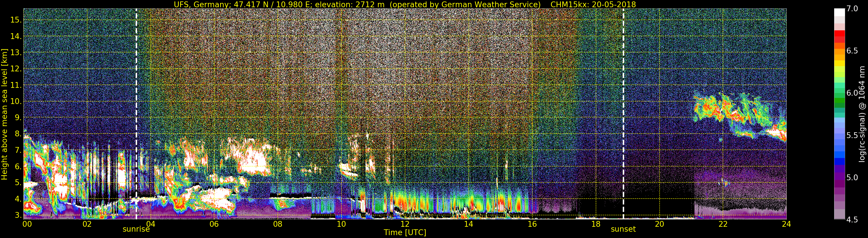Click the "14" time axis tick label

[x=468, y=224]
